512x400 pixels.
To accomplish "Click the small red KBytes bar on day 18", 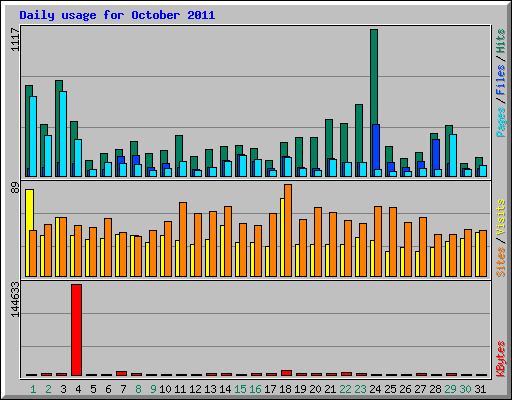I will click(x=287, y=373).
